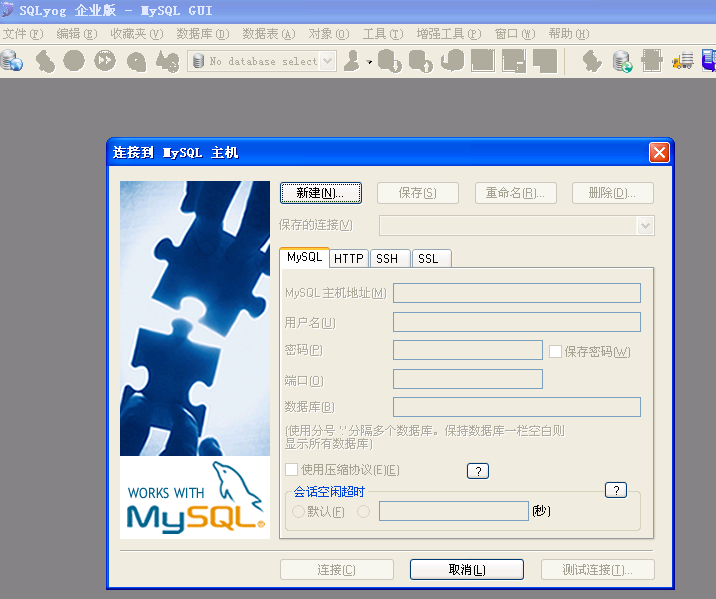Open the 收藏夹 menu

click(137, 34)
